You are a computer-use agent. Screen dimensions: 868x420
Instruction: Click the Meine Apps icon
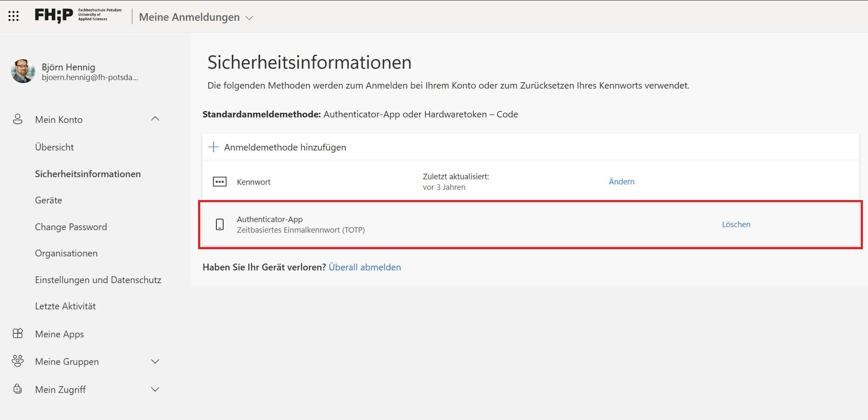(17, 334)
